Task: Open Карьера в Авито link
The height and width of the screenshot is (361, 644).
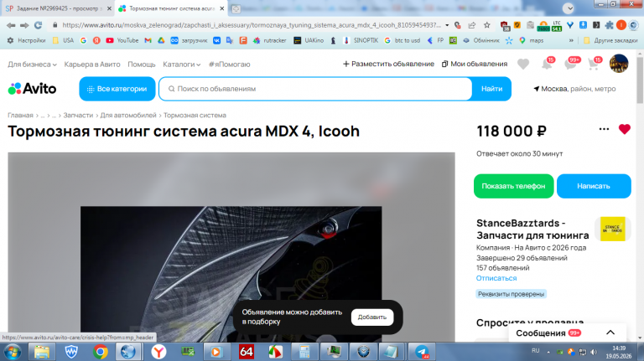Action: [92, 64]
